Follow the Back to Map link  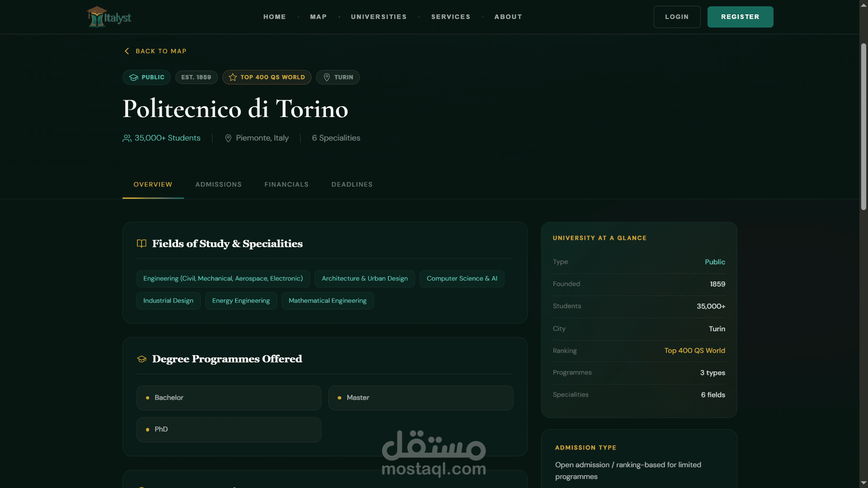click(x=160, y=51)
